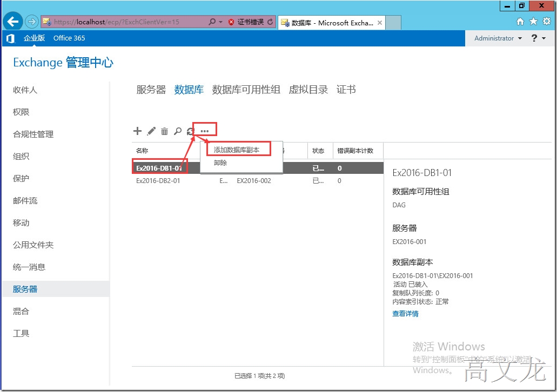Click the 证书错误 warning text
Image resolution: width=557 pixels, height=392 pixels.
click(x=251, y=22)
